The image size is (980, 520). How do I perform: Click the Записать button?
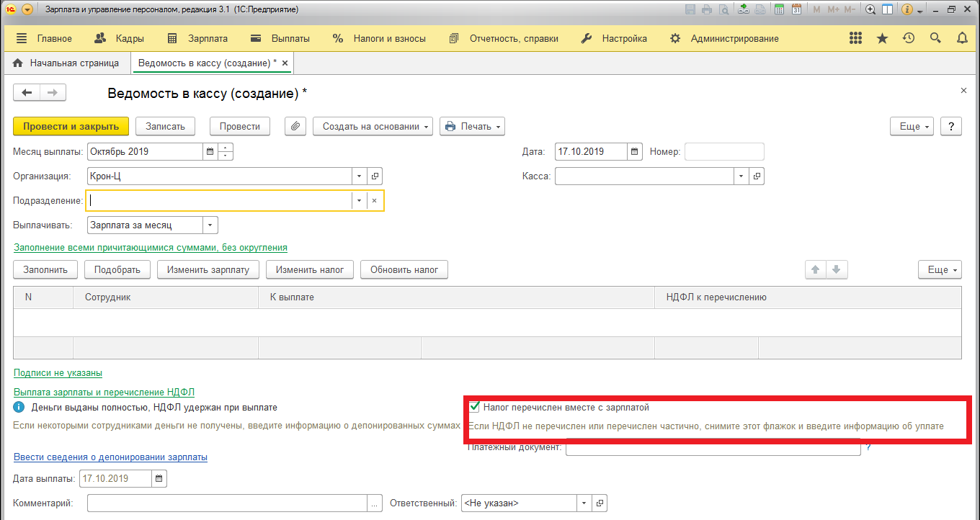165,126
